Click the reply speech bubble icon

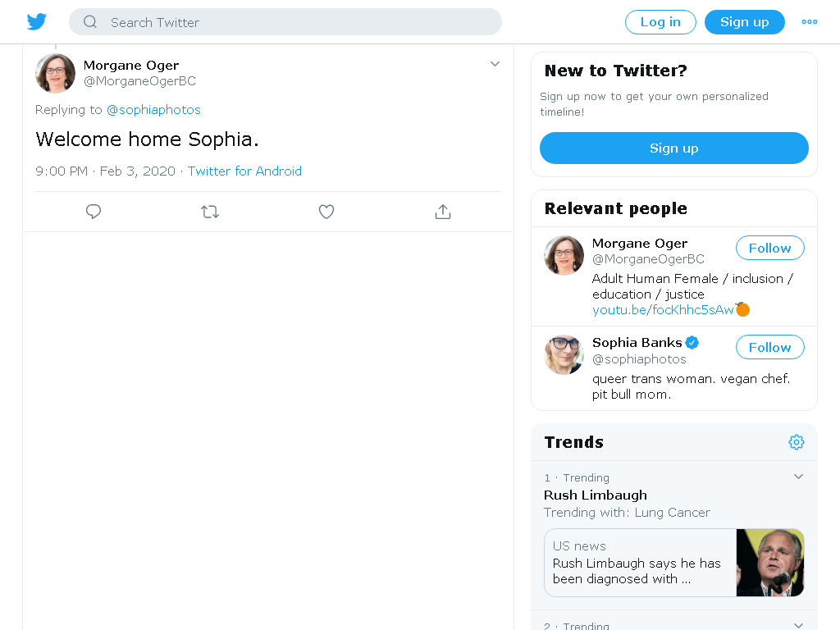coord(94,212)
